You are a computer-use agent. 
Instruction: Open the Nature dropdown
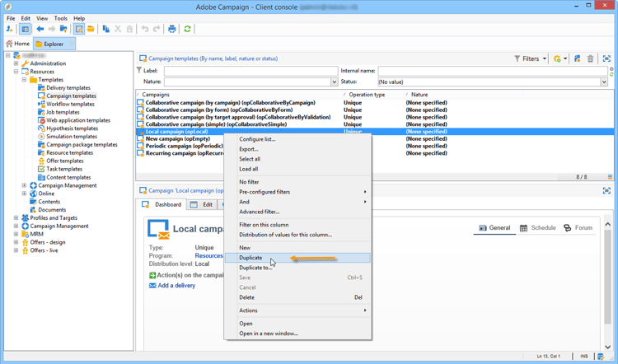[x=335, y=82]
